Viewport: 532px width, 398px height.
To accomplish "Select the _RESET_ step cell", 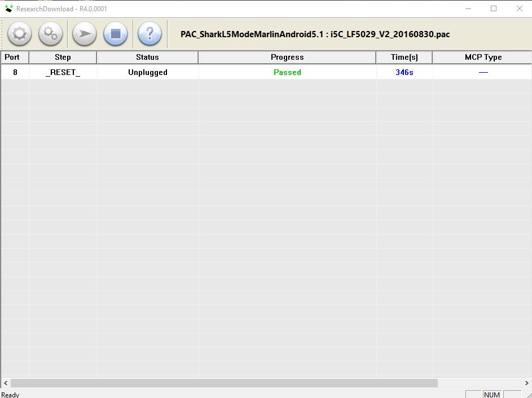I will click(63, 72).
